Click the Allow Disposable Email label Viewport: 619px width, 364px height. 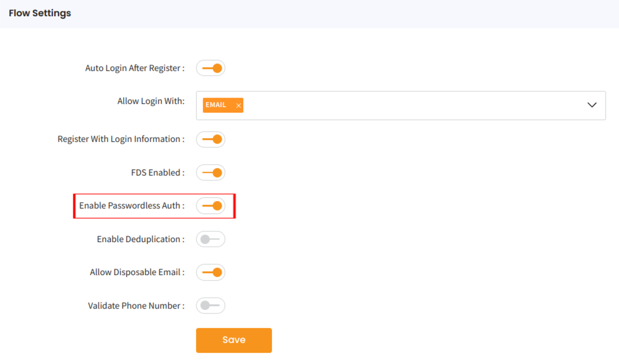point(137,272)
